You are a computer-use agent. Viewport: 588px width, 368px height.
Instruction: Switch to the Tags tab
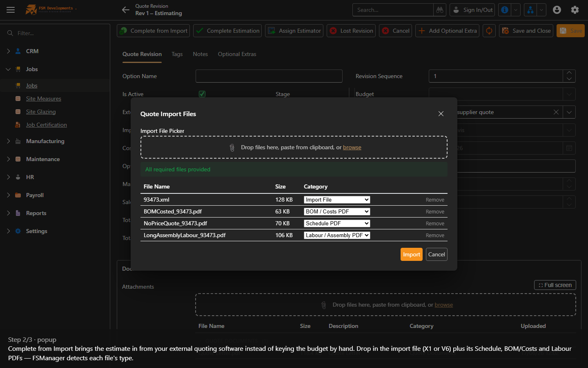[177, 54]
